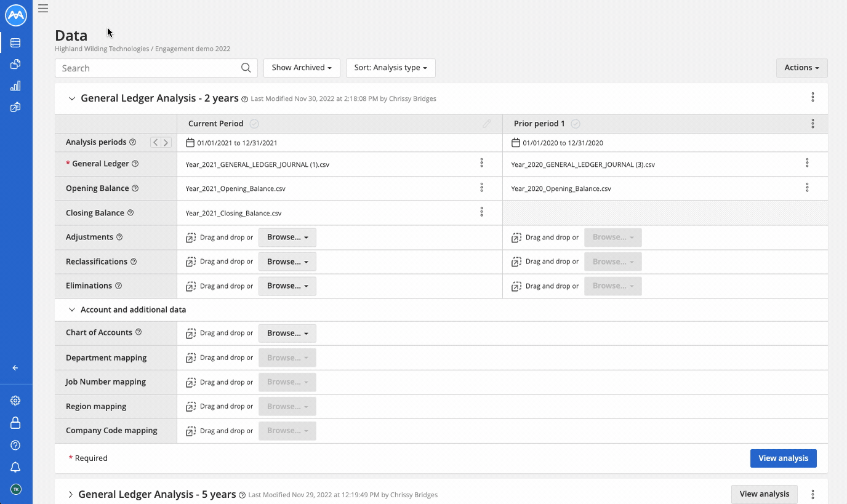Screen dimensions: 847x504
Task: Open the hamburger menu
Action: coord(43,9)
